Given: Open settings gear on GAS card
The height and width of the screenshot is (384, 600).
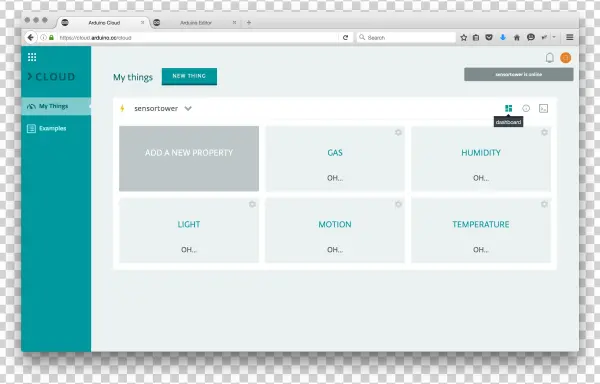Looking at the screenshot, I should tap(398, 132).
